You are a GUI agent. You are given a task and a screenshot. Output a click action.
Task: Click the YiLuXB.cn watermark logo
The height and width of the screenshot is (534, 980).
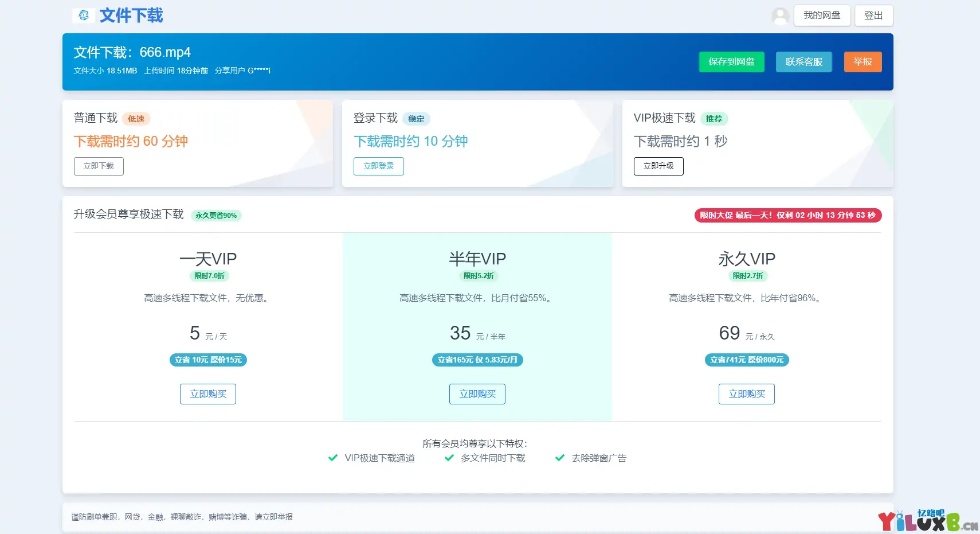tap(927, 521)
